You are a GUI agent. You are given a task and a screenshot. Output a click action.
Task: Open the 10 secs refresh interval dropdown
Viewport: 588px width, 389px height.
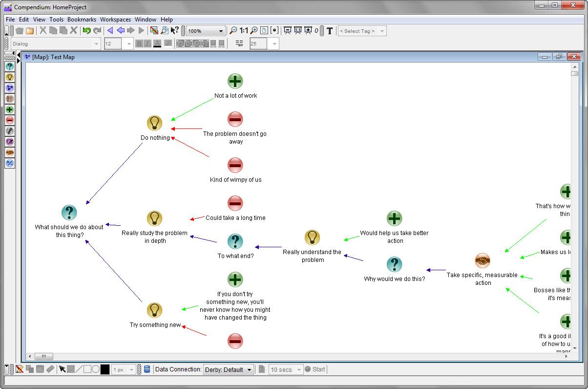[286, 369]
